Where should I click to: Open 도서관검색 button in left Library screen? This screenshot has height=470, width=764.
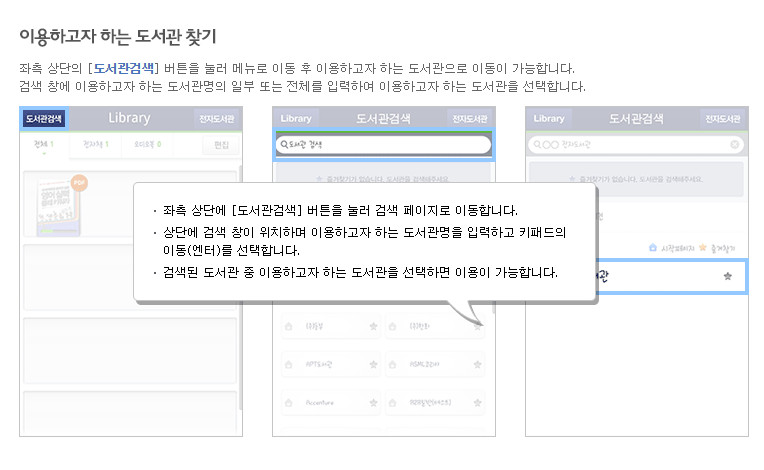[x=44, y=119]
